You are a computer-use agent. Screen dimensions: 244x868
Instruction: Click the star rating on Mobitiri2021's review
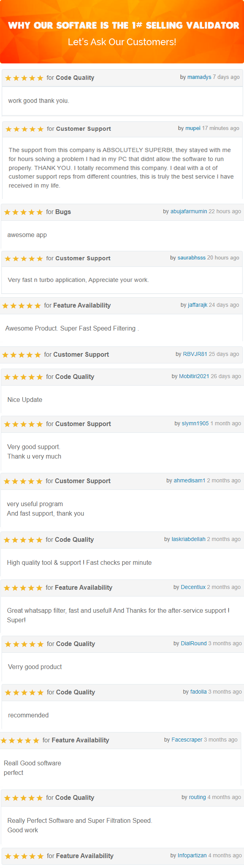click(23, 377)
